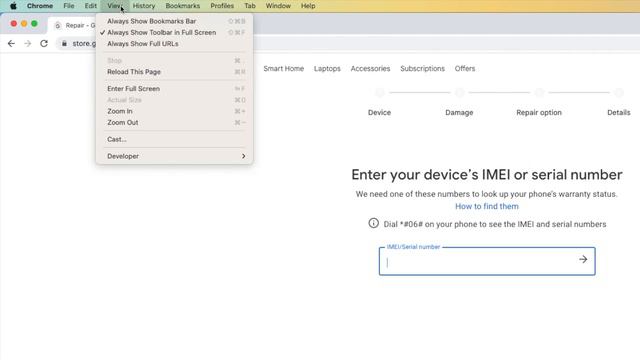The height and width of the screenshot is (360, 640).
Task: Select Cast... menu item
Action: [x=174, y=139]
